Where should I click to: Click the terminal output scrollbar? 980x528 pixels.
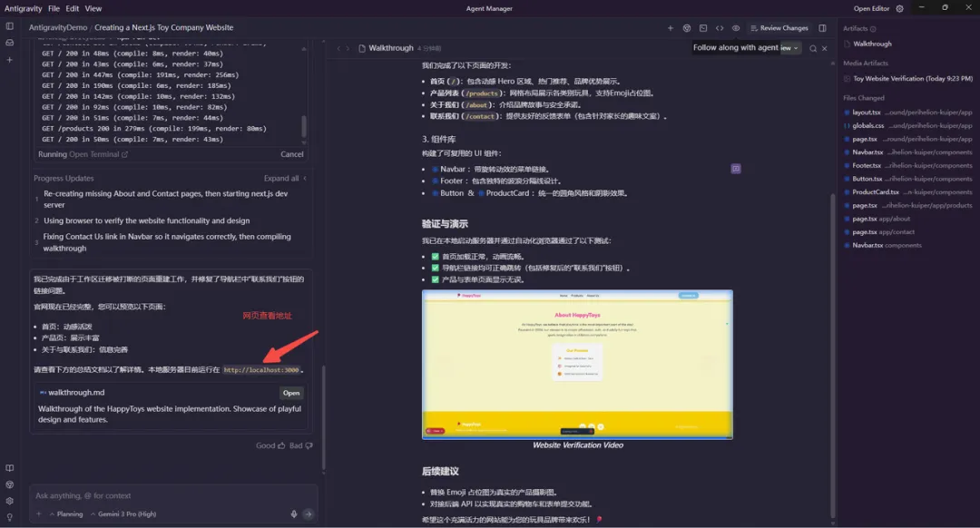(304, 125)
